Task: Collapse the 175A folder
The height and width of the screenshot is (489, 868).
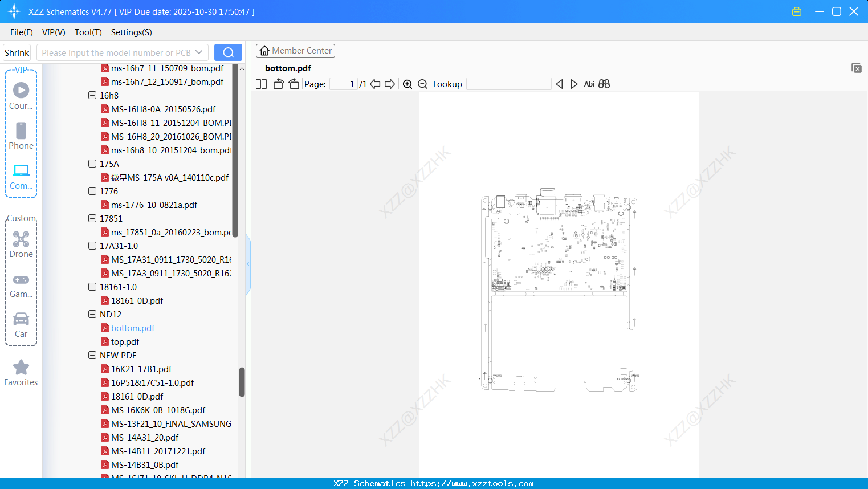Action: pyautogui.click(x=92, y=164)
